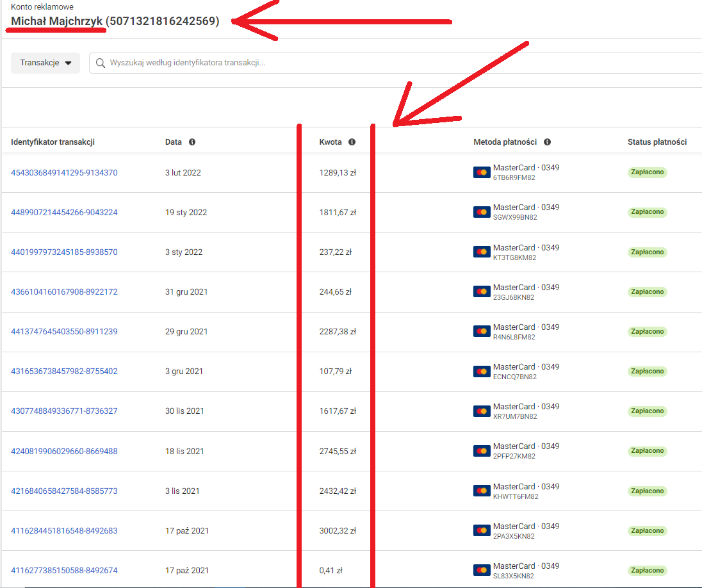The width and height of the screenshot is (702, 588).
Task: Open the Transakcje dropdown
Action: [x=45, y=63]
